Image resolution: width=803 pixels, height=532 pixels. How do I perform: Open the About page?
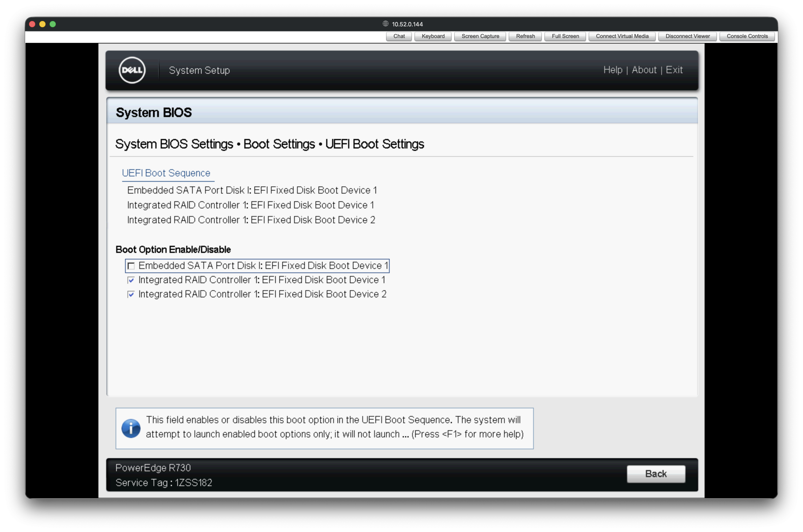[x=644, y=70]
